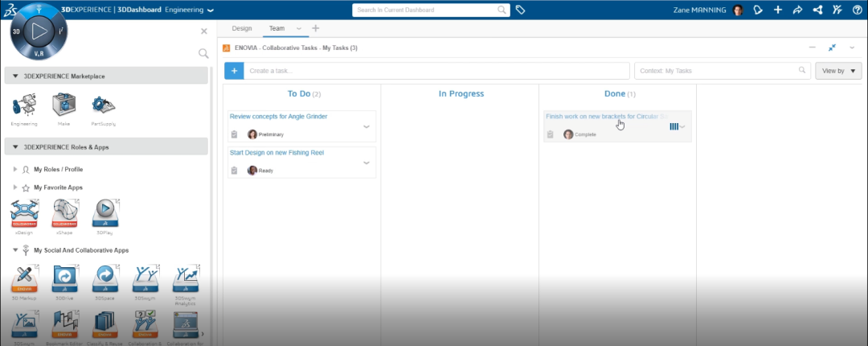Click the search magnifier in side panel
The image size is (868, 346).
tap(203, 53)
